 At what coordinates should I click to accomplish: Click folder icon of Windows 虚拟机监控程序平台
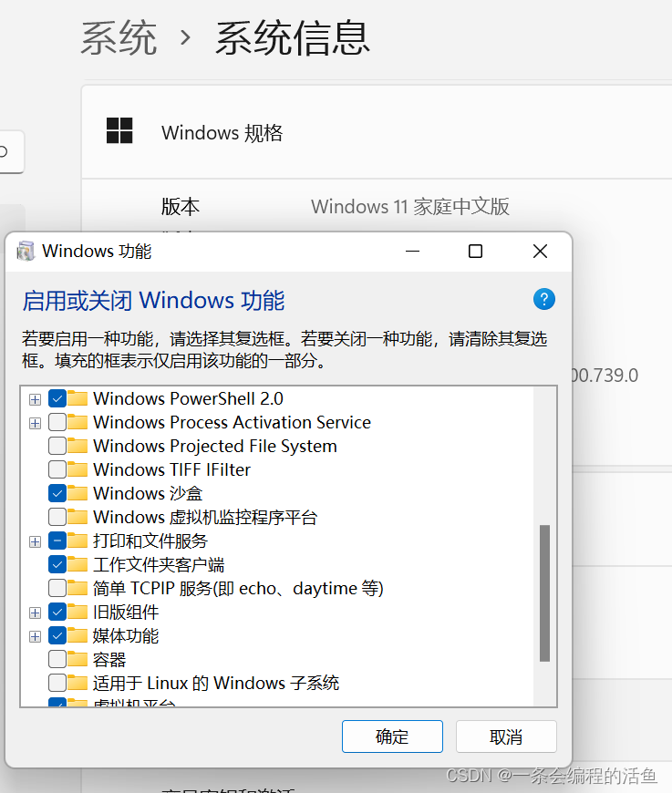pyautogui.click(x=78, y=517)
